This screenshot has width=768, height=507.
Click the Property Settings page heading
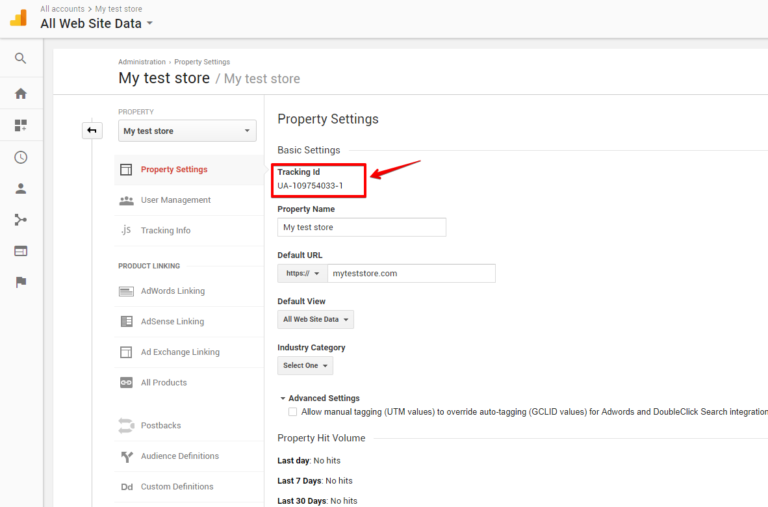[x=328, y=119]
